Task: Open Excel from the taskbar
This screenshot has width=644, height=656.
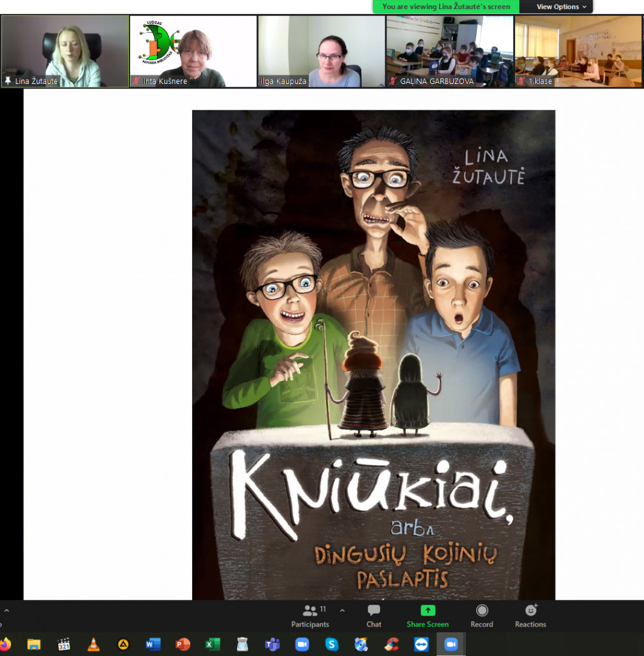Action: 213,644
